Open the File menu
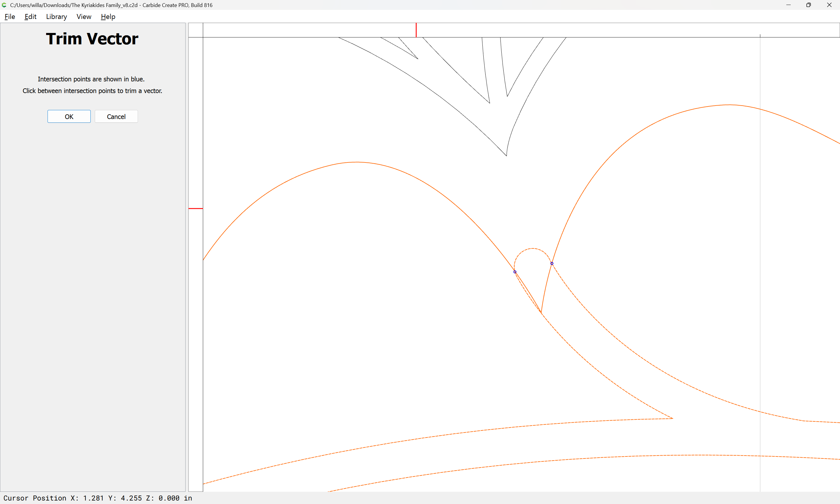840x504 pixels. click(x=10, y=17)
